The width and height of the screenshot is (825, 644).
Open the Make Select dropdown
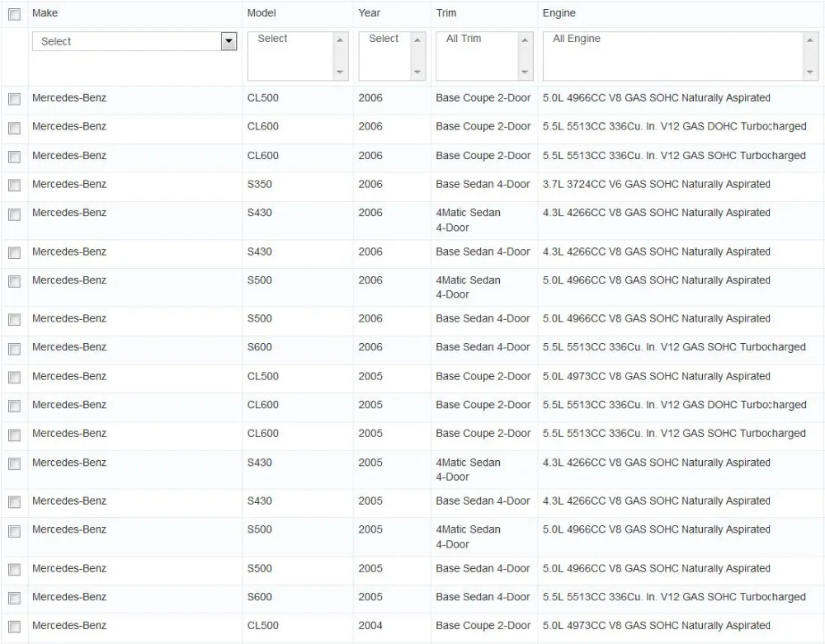[134, 41]
